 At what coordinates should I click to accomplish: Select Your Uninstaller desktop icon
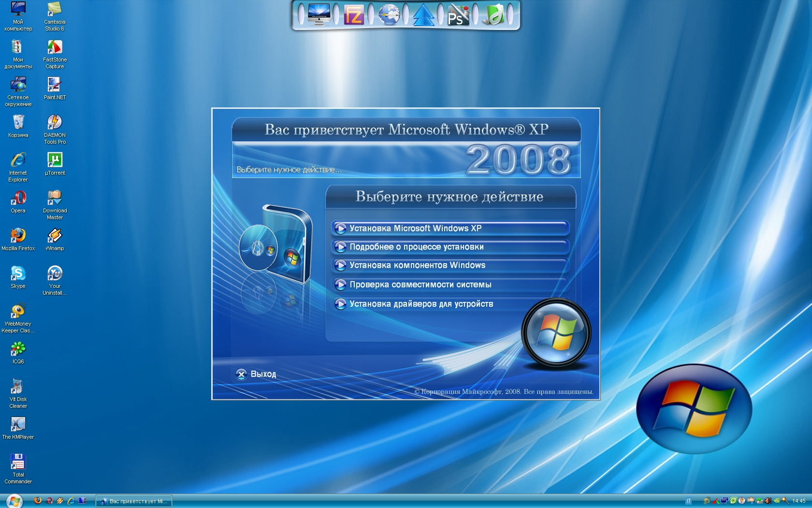(55, 280)
